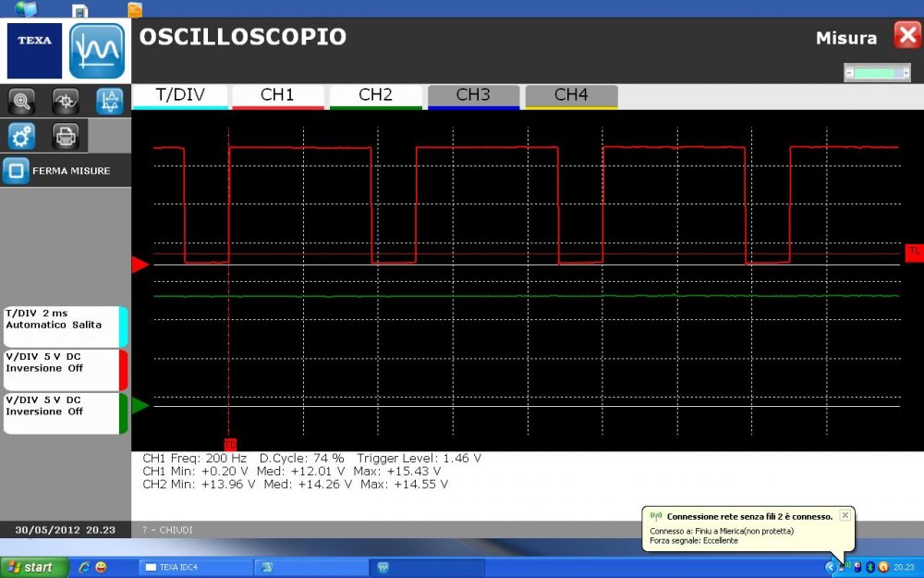Open the T/DIV 2 ms timebase panel

tap(65, 326)
